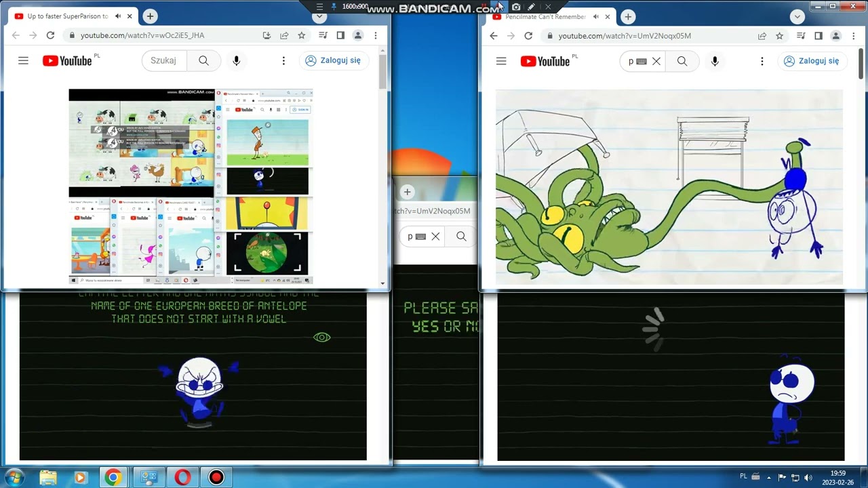Open YouTube settings dots in right window
Screen dimensions: 868x488
click(762, 61)
